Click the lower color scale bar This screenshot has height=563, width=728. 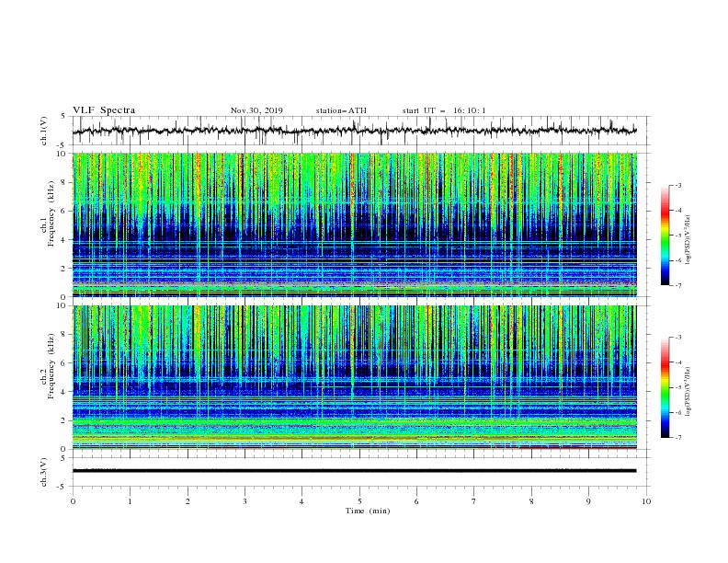tap(665, 387)
